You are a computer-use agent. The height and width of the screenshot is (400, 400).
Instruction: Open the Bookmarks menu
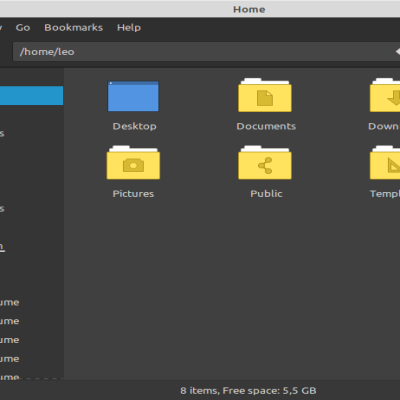coord(74,28)
